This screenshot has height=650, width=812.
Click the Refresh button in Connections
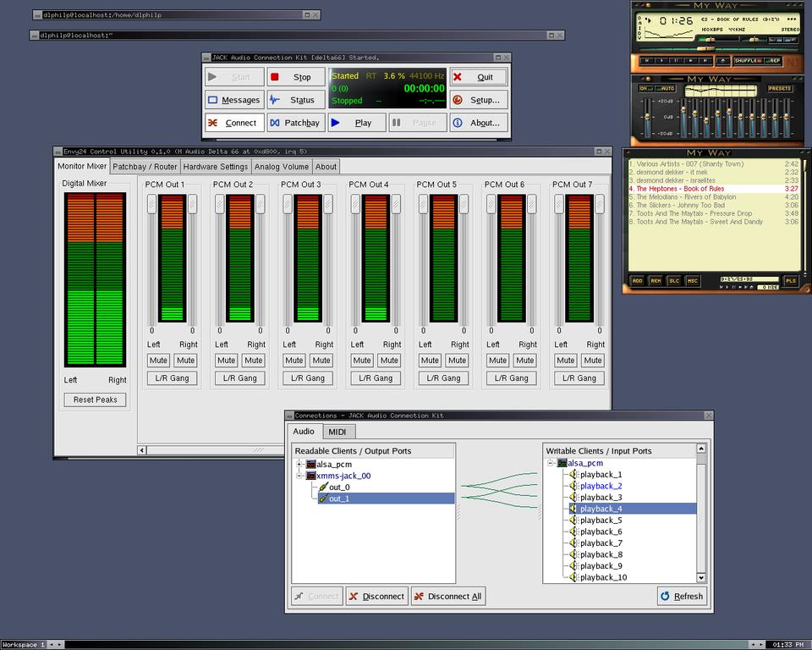coord(682,596)
